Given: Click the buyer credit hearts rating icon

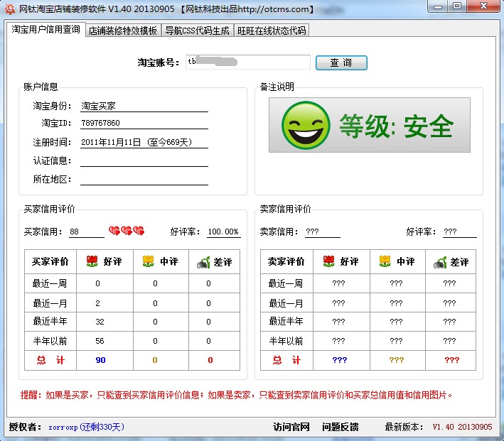Looking at the screenshot, I should [127, 231].
